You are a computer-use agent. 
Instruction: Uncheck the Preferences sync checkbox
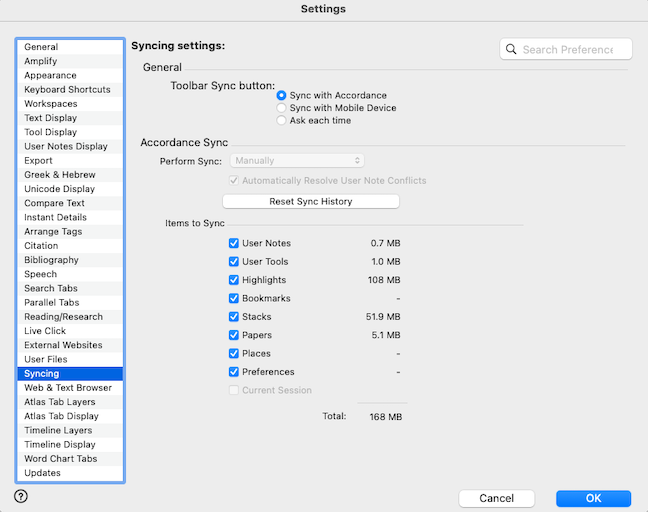point(233,372)
